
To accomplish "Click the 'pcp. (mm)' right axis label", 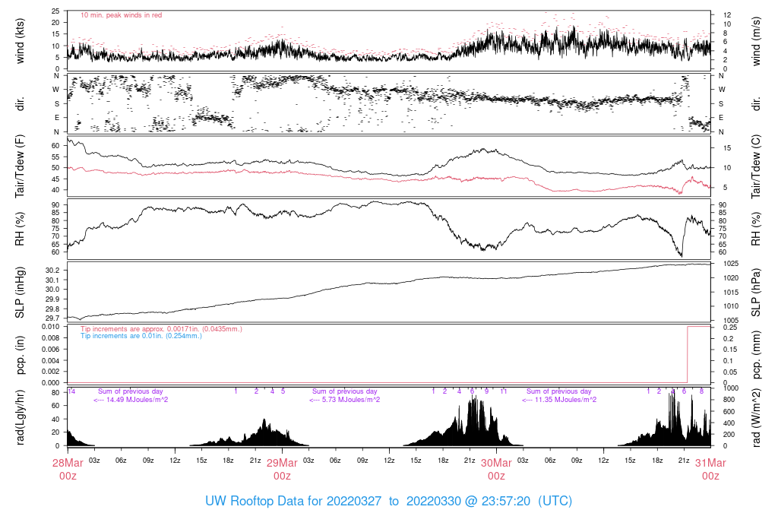I will [756, 355].
